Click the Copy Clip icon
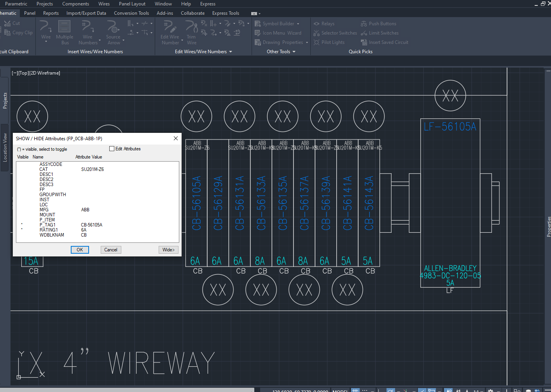This screenshot has width=551, height=392. pyautogui.click(x=7, y=33)
